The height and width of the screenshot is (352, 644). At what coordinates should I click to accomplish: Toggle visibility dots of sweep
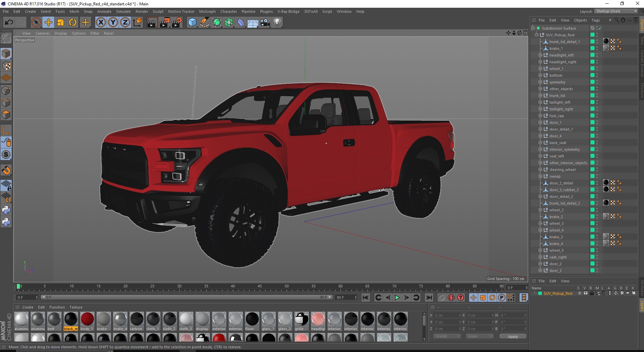[597, 176]
